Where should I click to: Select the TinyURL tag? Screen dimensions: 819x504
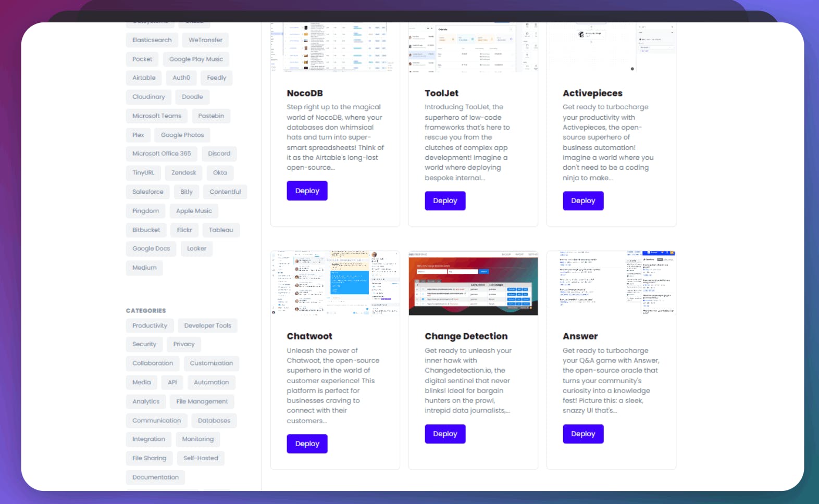point(143,173)
